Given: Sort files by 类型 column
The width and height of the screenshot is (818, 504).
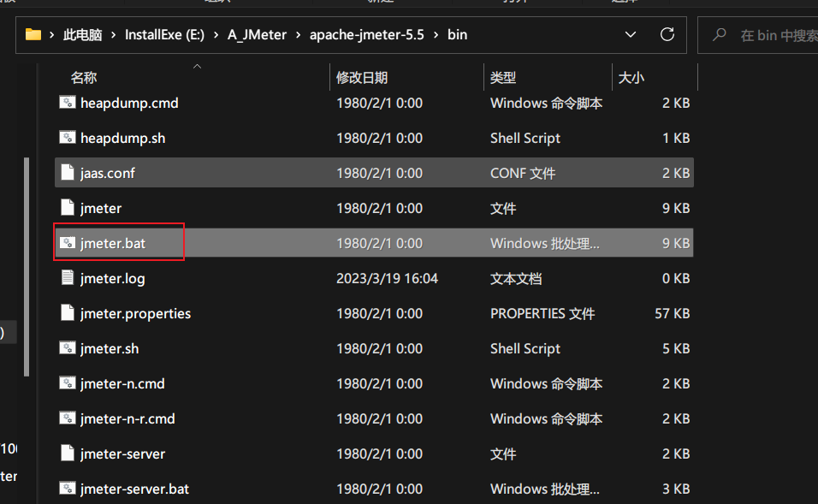Looking at the screenshot, I should [x=503, y=78].
